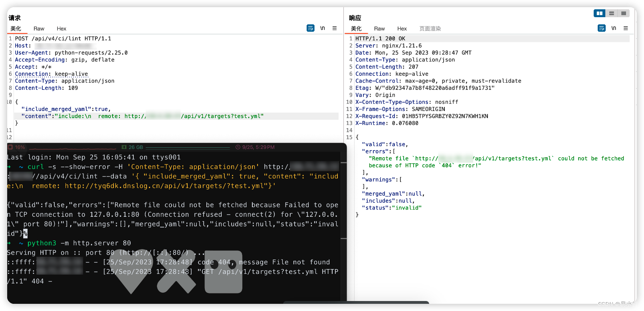Viewport: 644px width, 311px height.
Task: Select top-bottom stacked layout icon
Action: click(x=612, y=14)
